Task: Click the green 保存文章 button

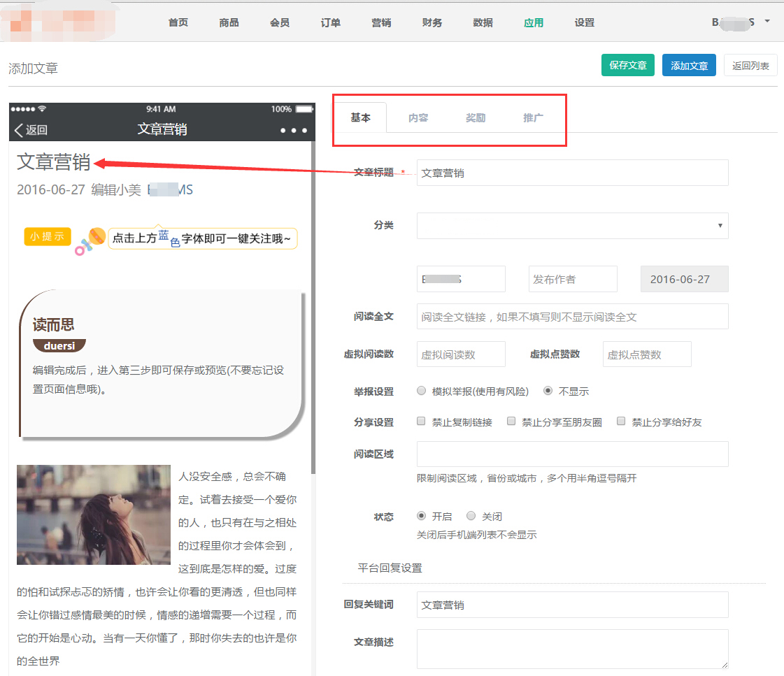Action: 627,65
